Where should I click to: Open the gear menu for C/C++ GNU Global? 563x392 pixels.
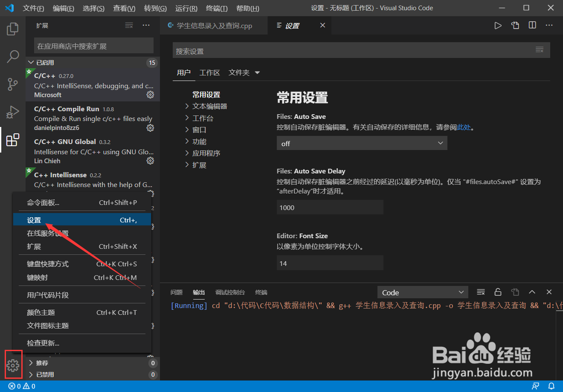(150, 161)
